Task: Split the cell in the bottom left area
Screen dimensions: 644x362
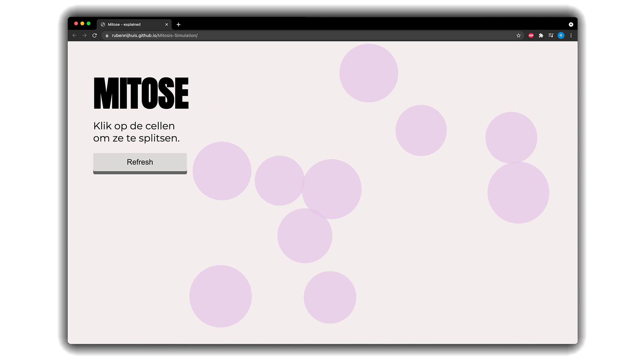Action: pos(220,296)
